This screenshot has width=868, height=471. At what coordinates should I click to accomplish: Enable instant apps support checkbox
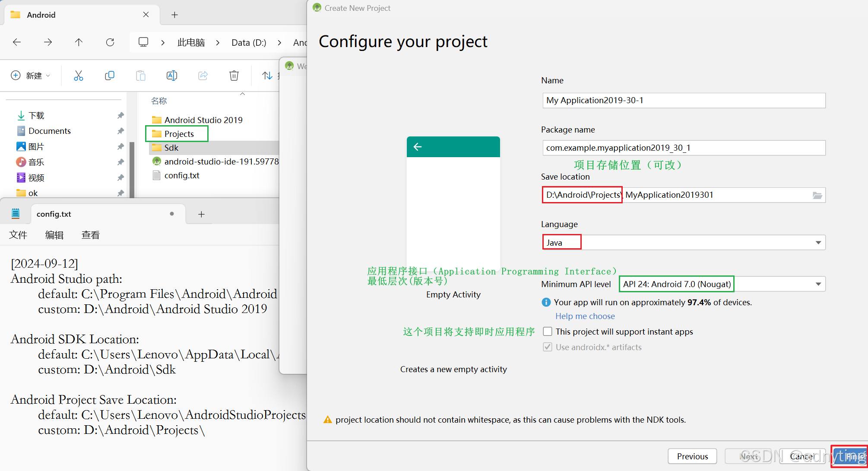coord(548,332)
